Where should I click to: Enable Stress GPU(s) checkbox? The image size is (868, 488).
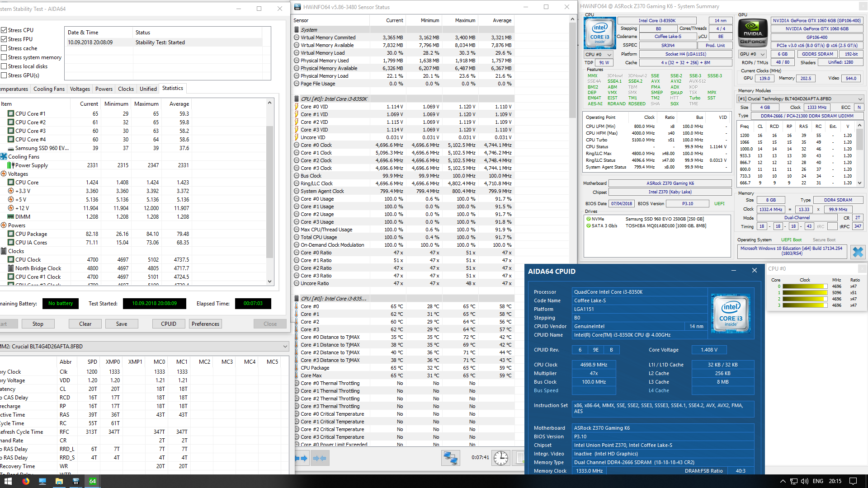click(x=4, y=75)
